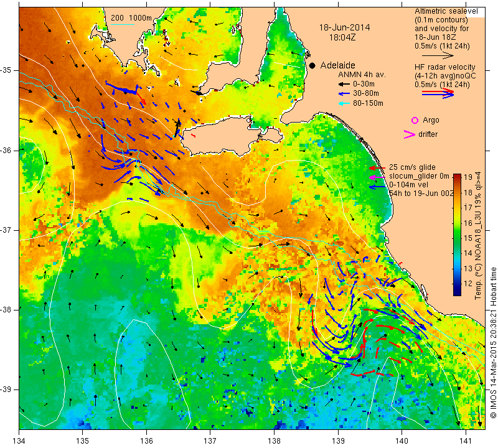This screenshot has width=498, height=448.
Task: Click the 'Altimetric sealevel' legend title
Action: coord(446,11)
